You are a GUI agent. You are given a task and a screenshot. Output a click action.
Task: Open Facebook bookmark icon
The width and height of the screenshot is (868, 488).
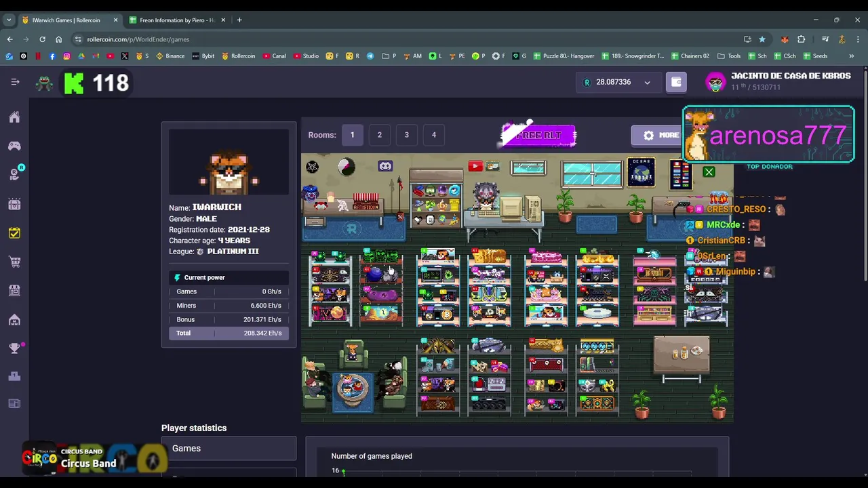click(52, 56)
